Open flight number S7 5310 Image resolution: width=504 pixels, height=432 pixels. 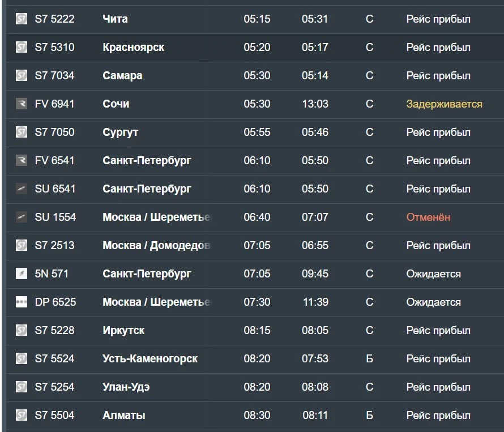(54, 47)
